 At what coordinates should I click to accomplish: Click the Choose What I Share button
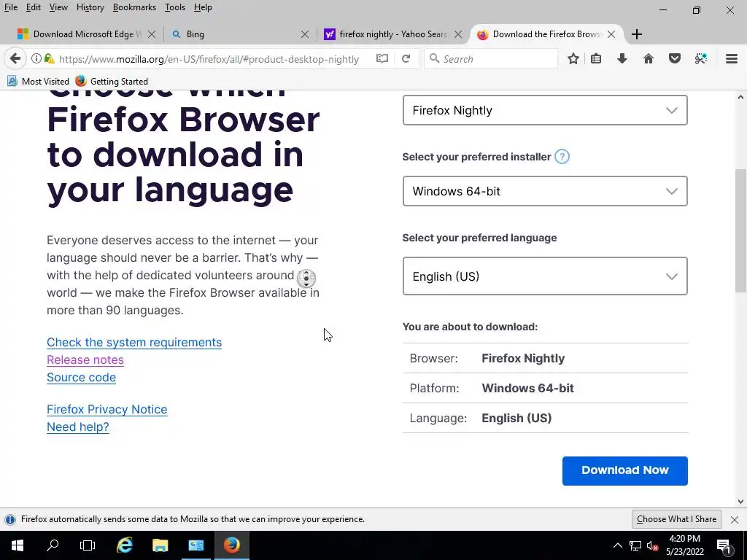coord(676,519)
